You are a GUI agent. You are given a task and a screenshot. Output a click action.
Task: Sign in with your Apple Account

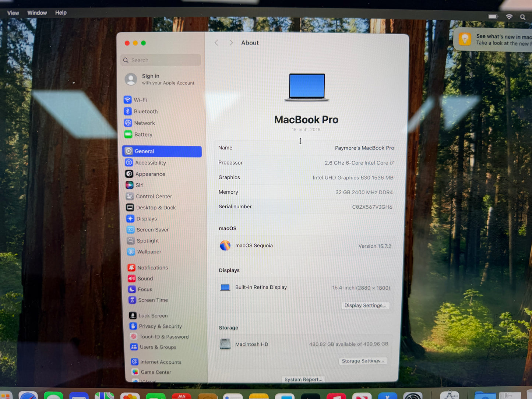click(x=160, y=79)
